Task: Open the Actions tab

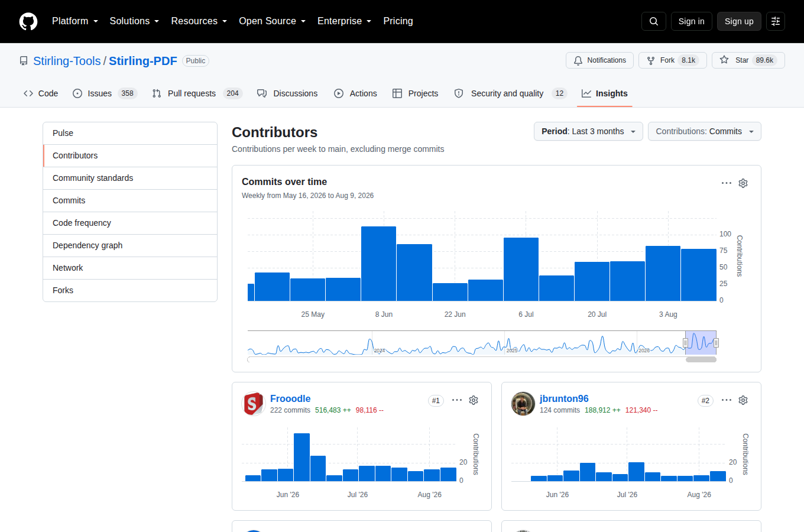Action: (x=355, y=93)
